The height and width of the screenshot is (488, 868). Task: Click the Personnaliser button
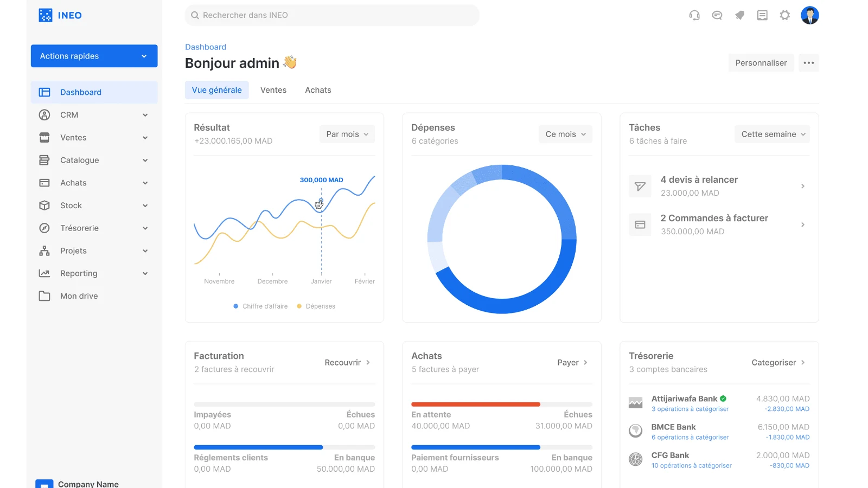761,63
